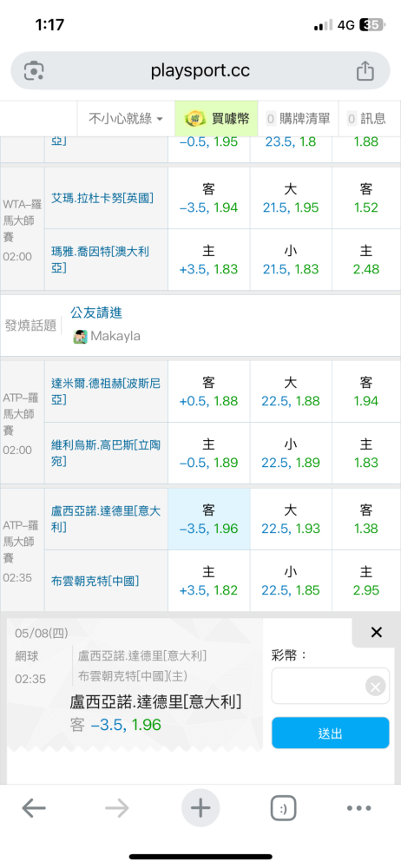Select 大 22.5, 1.88 in 德祖赫 match
This screenshot has width=401, height=868.
coord(291,391)
